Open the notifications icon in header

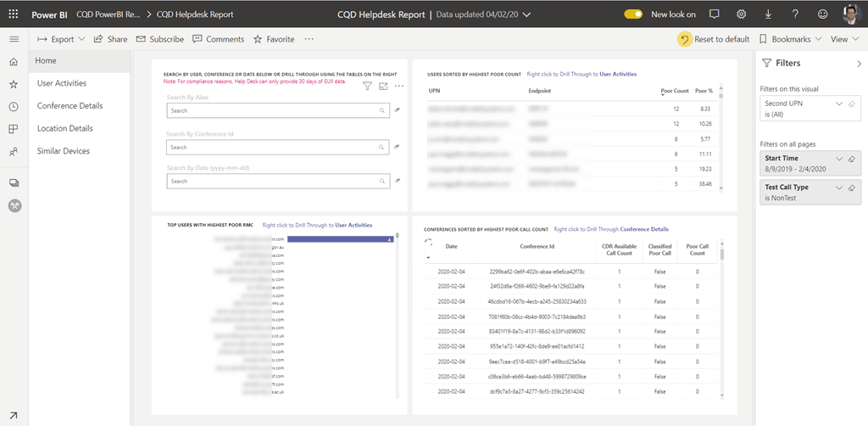click(x=714, y=14)
